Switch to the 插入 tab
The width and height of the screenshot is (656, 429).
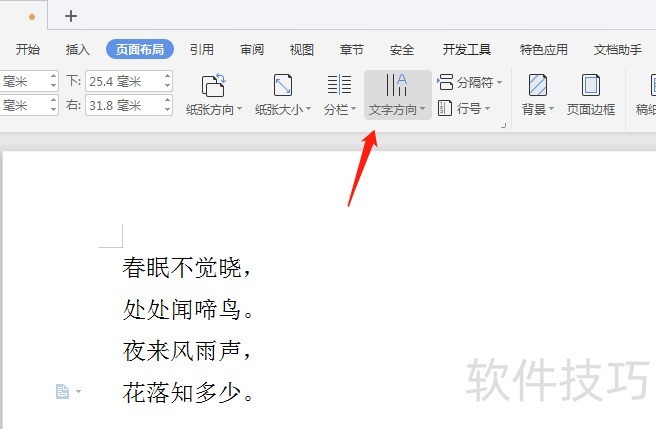78,49
